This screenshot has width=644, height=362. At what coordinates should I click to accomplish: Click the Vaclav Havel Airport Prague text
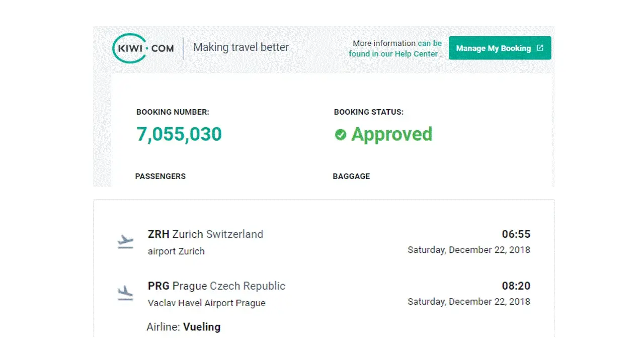click(x=206, y=303)
